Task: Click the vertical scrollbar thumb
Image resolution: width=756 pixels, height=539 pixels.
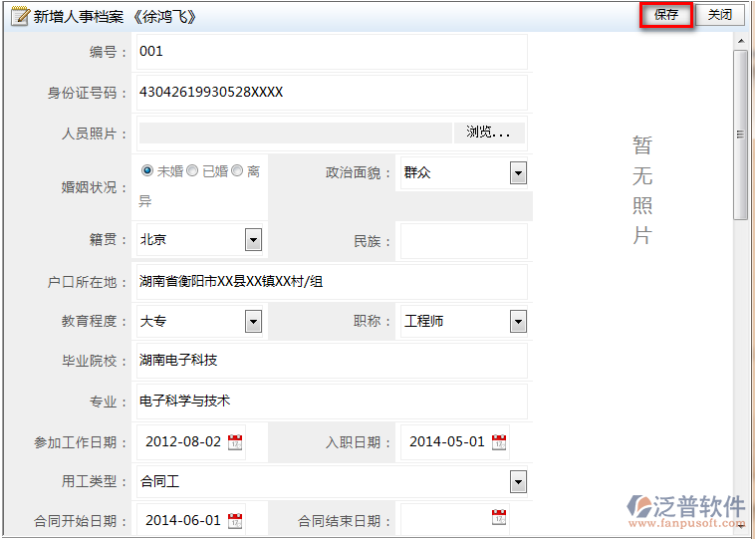Action: (x=740, y=135)
